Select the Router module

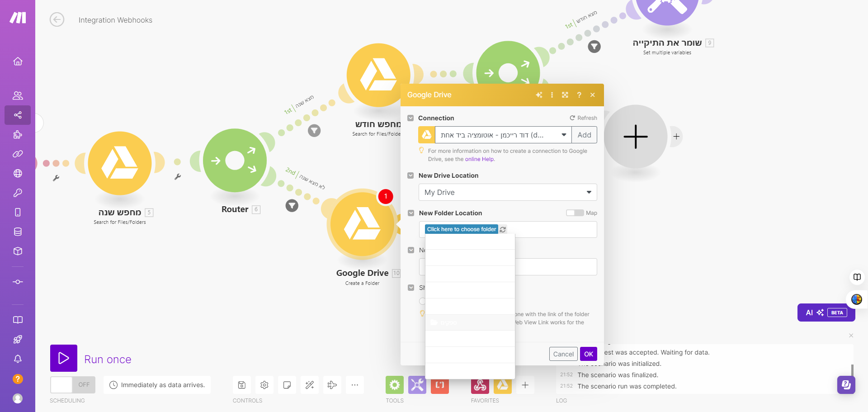point(235,161)
